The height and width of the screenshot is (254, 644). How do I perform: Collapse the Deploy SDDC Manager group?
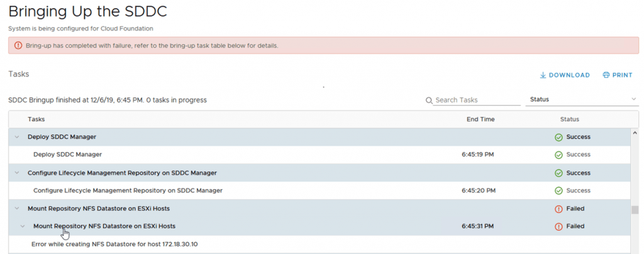[x=17, y=137]
